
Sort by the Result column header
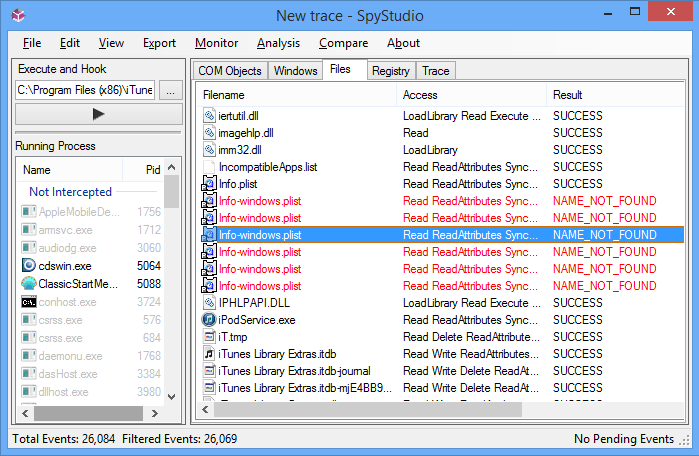615,95
